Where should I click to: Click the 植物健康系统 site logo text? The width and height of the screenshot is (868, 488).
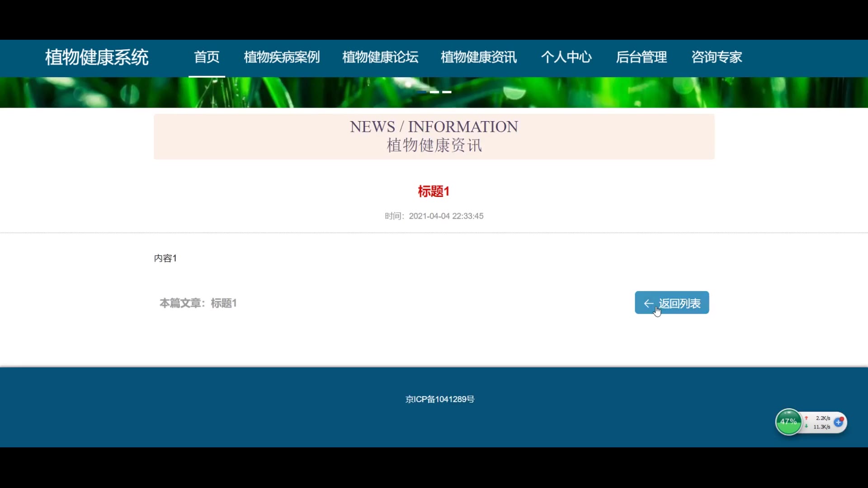click(x=97, y=58)
